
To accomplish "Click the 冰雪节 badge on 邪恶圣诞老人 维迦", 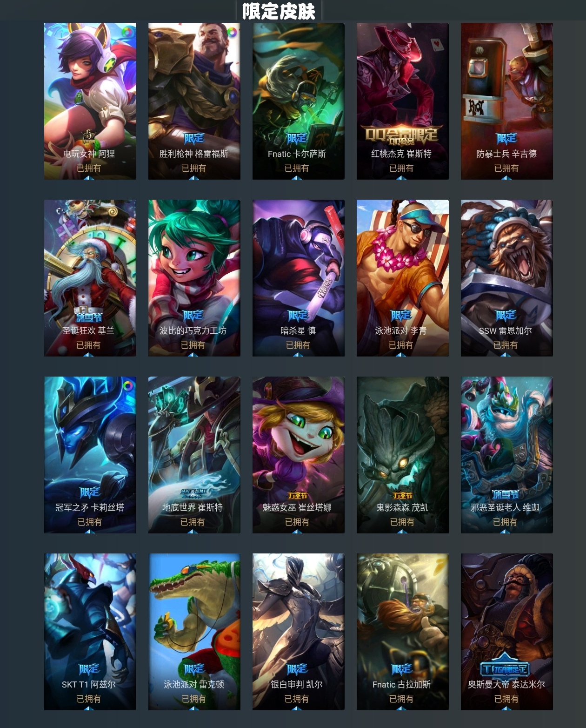I will 506,494.
